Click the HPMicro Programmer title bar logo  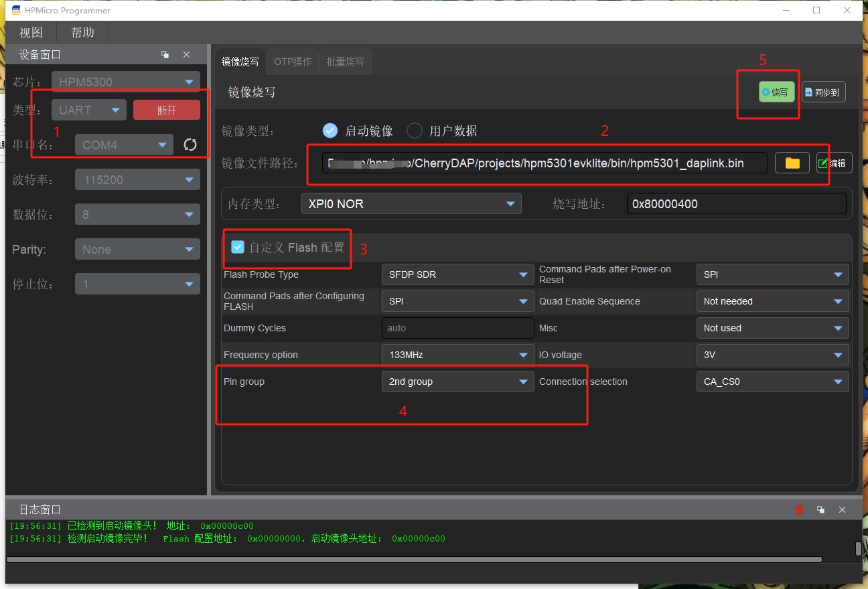pyautogui.click(x=15, y=10)
